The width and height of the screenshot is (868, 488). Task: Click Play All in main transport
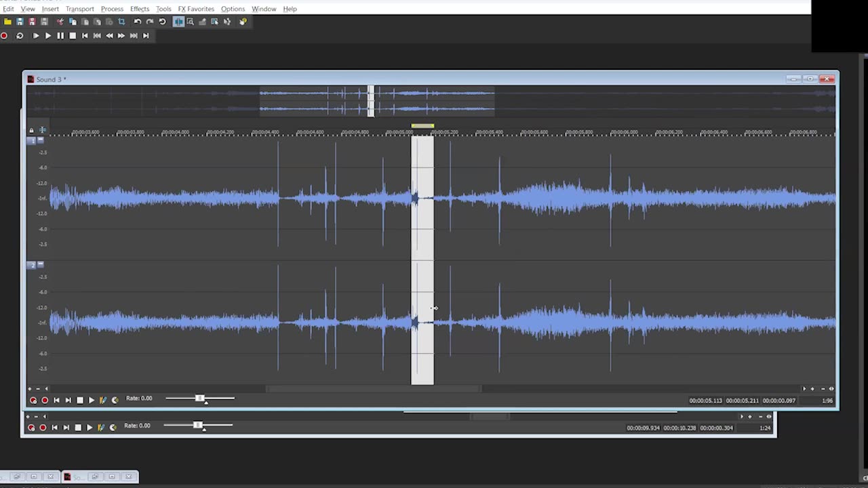36,36
